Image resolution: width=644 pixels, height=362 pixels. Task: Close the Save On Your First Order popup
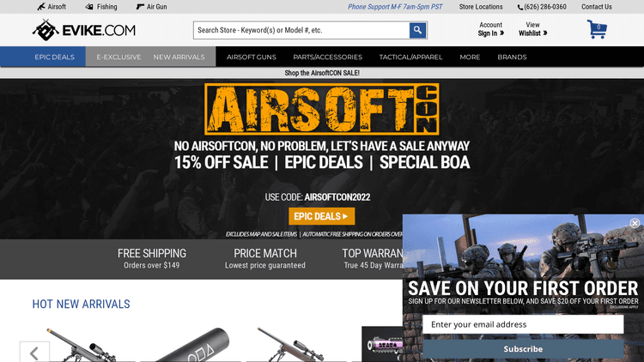click(x=635, y=223)
